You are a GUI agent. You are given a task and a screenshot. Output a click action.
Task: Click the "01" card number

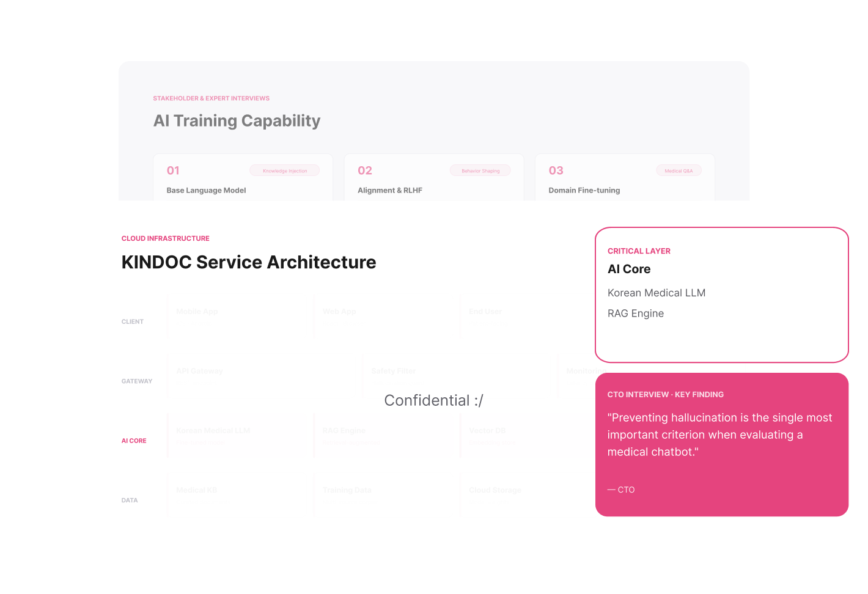point(173,170)
